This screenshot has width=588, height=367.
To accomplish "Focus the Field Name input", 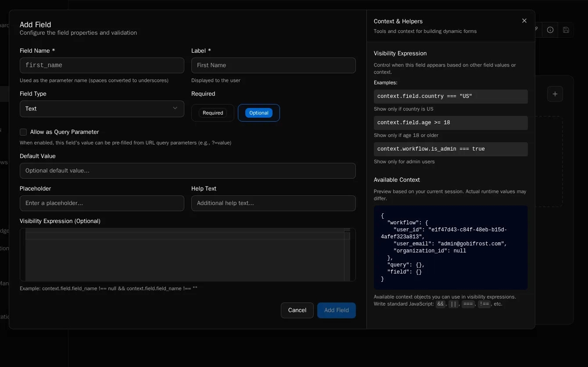I will (102, 65).
